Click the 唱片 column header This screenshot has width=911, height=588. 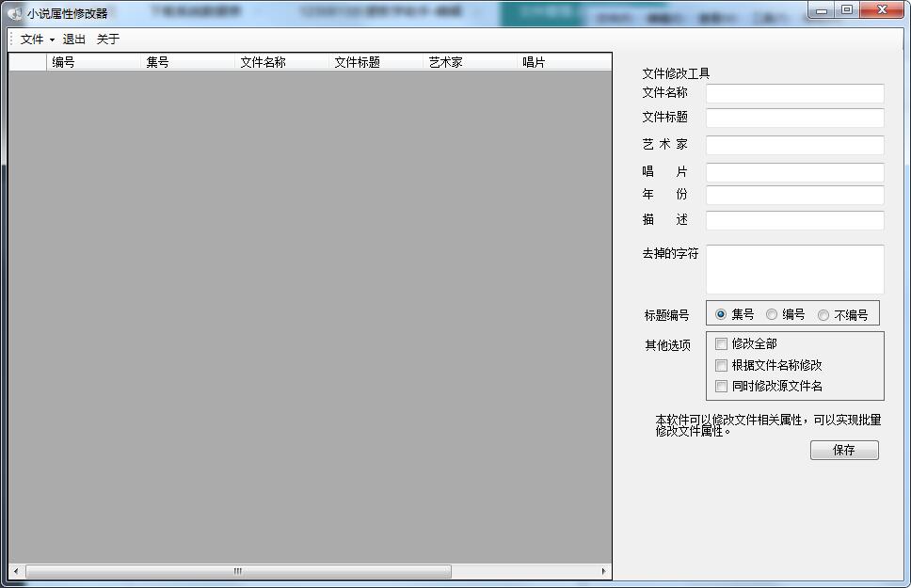tap(564, 62)
